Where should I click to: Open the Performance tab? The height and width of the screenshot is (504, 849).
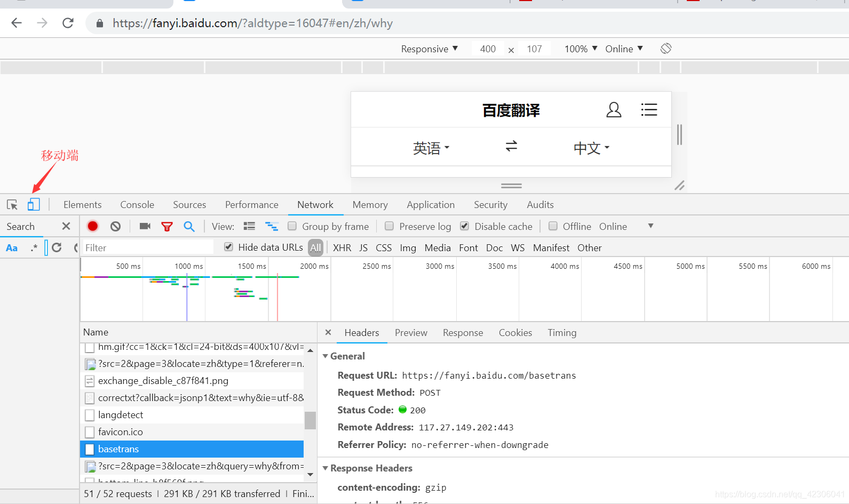252,205
